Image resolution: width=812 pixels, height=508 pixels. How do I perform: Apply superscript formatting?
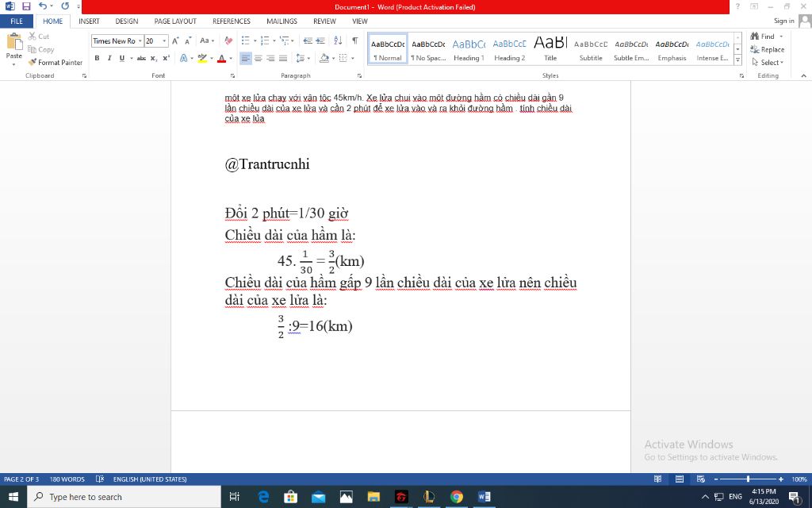[x=167, y=58]
